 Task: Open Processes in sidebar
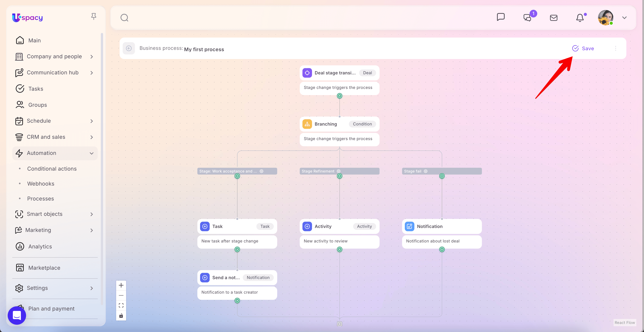pos(40,199)
